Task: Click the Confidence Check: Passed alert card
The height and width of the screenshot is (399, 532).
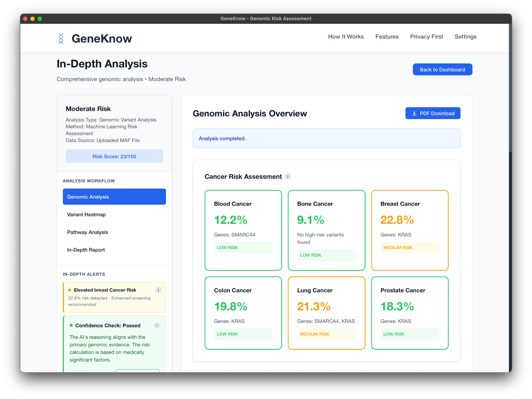Action: pyautogui.click(x=114, y=344)
